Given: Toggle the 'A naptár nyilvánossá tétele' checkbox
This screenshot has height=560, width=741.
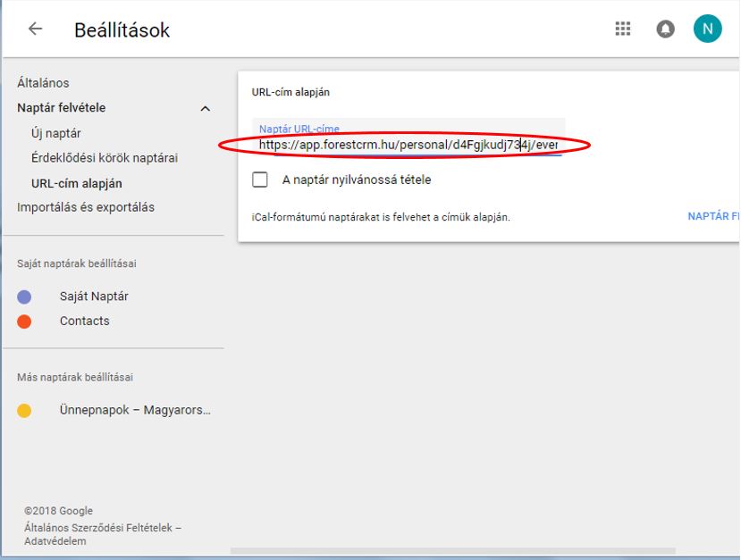Looking at the screenshot, I should pos(260,180).
